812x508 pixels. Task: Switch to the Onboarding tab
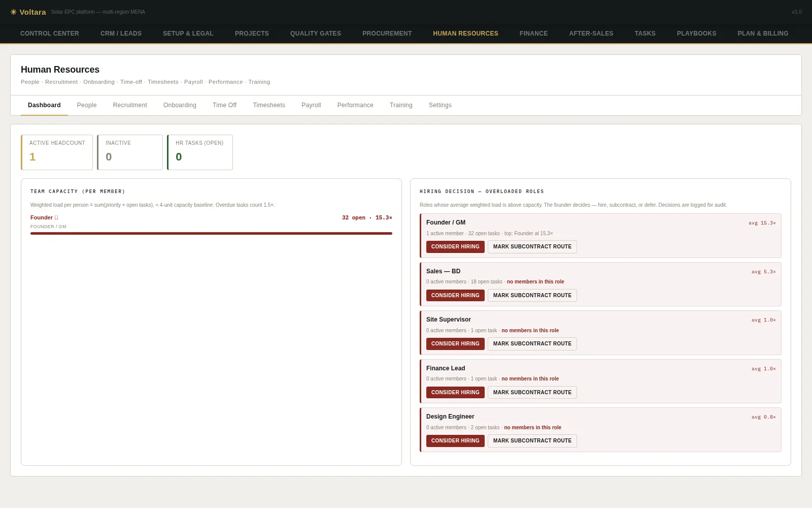tap(180, 105)
